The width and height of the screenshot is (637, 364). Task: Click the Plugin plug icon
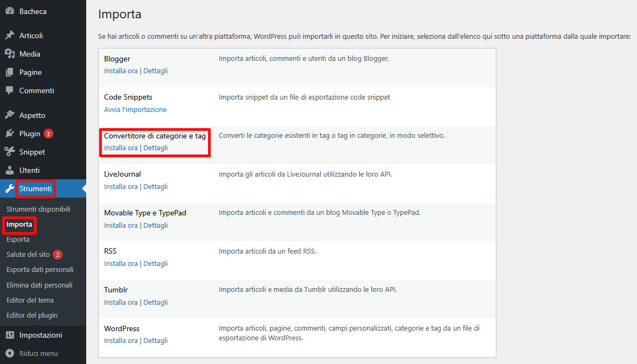[10, 134]
